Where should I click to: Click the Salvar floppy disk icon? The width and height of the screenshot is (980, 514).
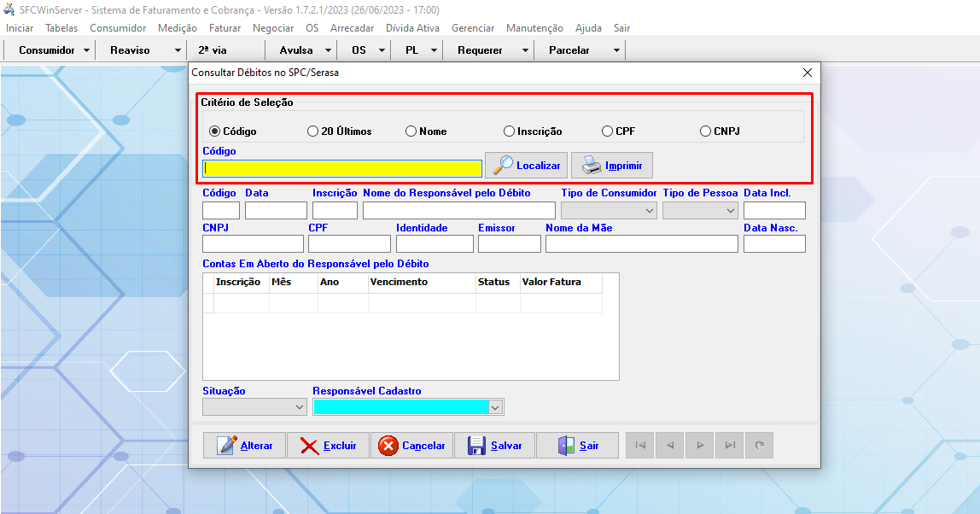pos(476,446)
